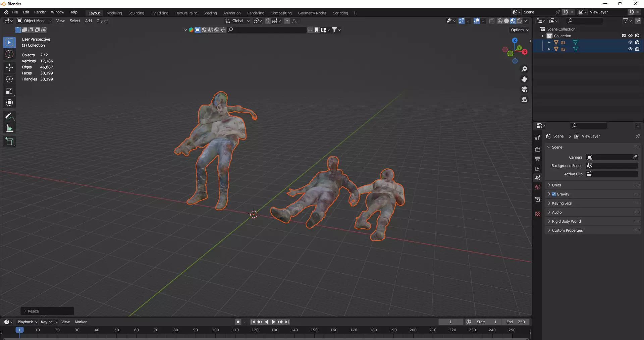Toggle camera view icon in viewport
644x340 pixels.
click(x=524, y=89)
